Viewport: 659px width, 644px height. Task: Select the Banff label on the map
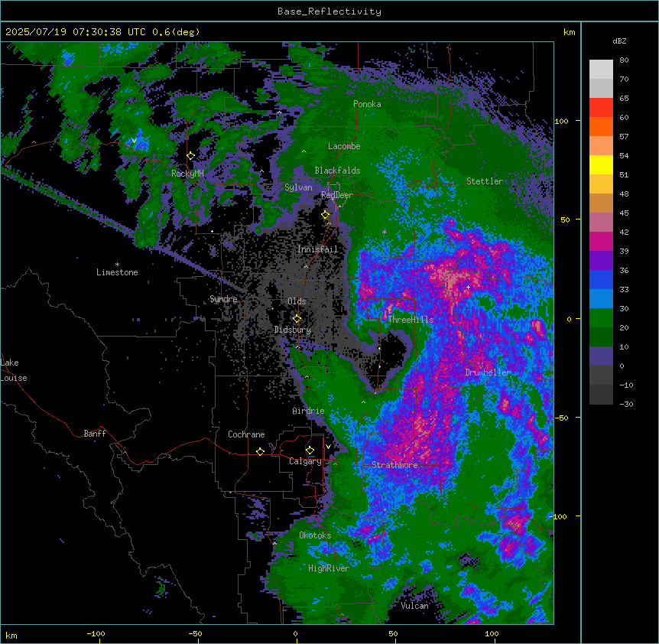pyautogui.click(x=95, y=434)
